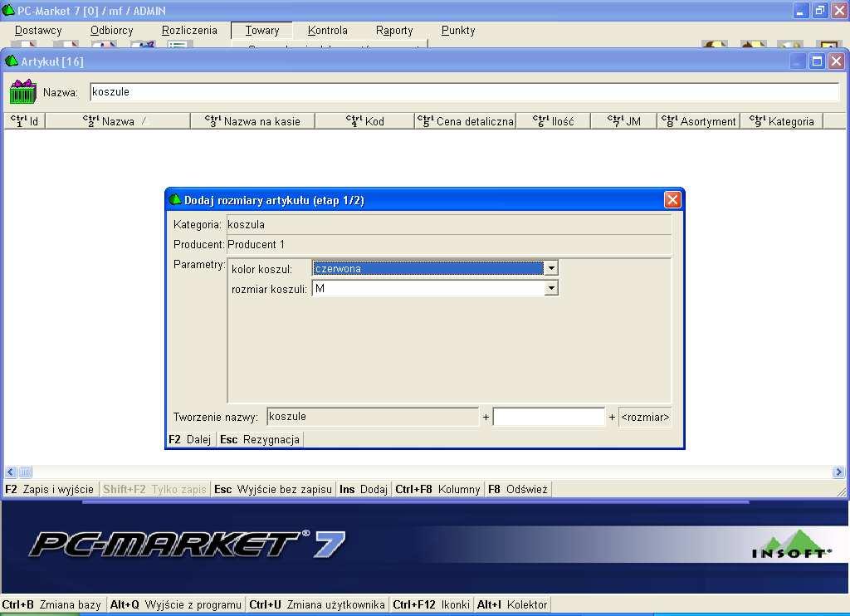Click Ctrl+B Zmiana bazy
The image size is (850, 616).
(51, 604)
